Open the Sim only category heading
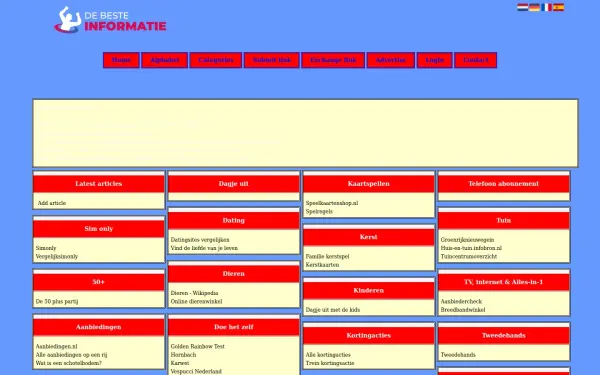This screenshot has height=375, width=600. 99,229
